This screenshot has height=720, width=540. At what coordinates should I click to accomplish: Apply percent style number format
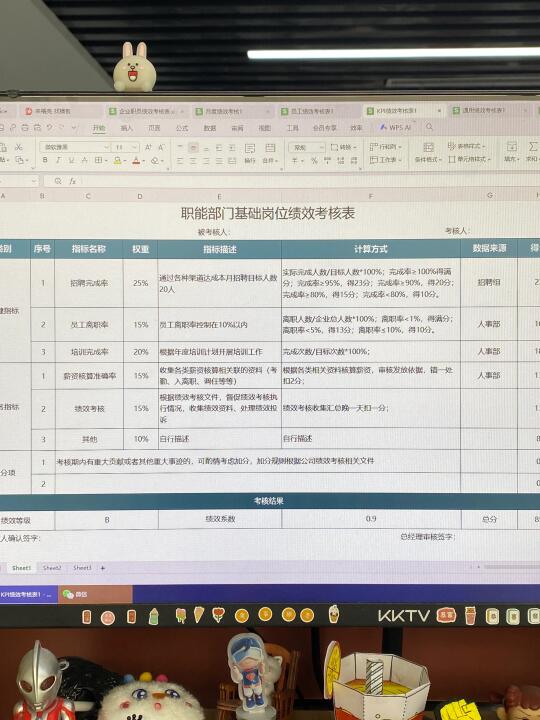(314, 160)
